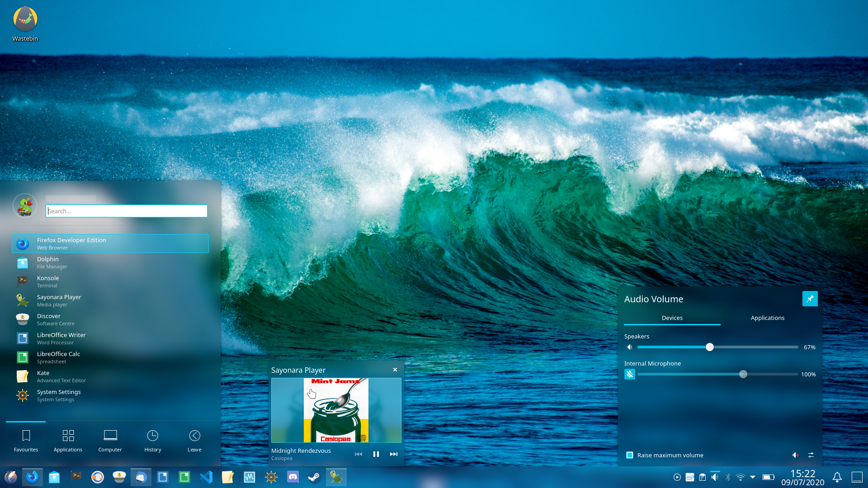Open the application launcher in the taskbar

click(11, 477)
